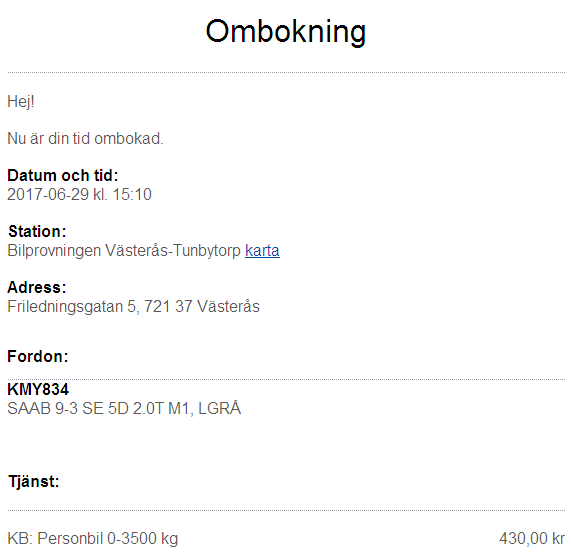Click the Fordon section label
Image resolution: width=571 pixels, height=558 pixels.
pos(38,356)
